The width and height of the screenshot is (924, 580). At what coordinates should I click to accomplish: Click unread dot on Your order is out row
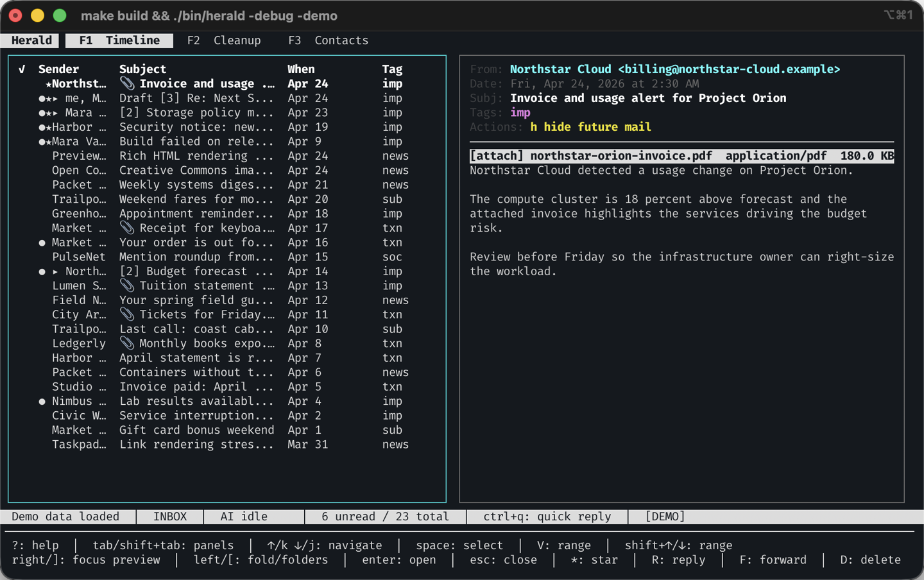point(42,243)
